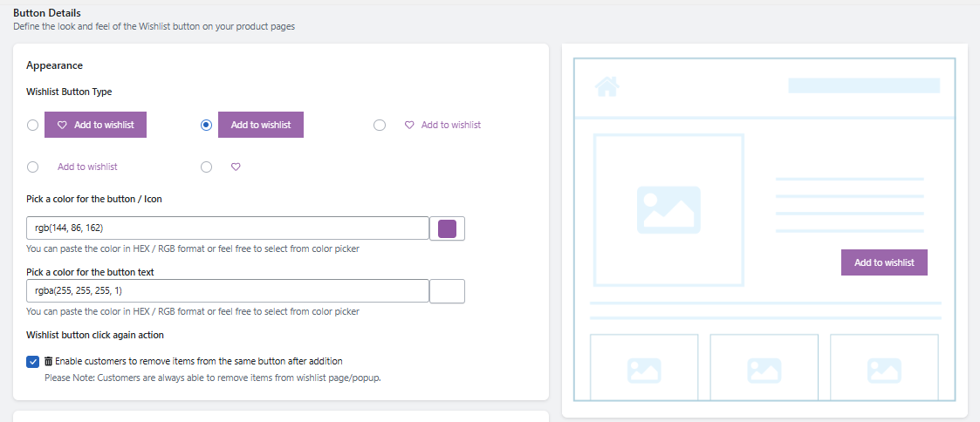980x422 pixels.
Task: Click the Wishlist Button Type label
Action: click(69, 92)
